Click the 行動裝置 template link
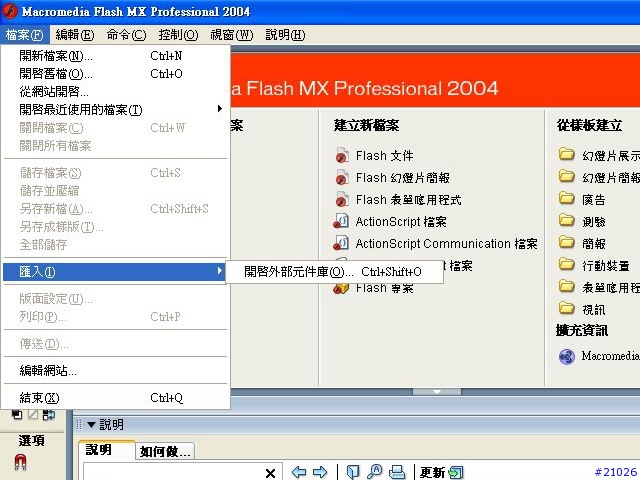The height and width of the screenshot is (480, 640). click(x=606, y=266)
